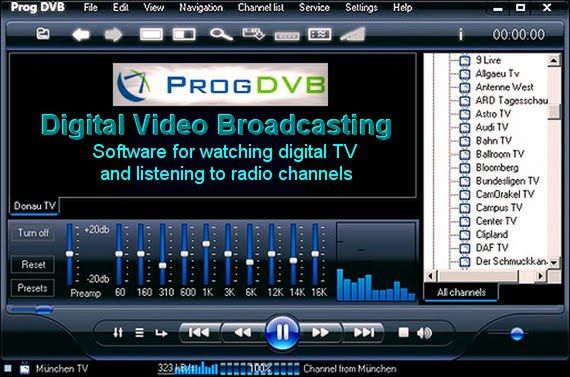Open the File menu
This screenshot has height=377, width=570.
(91, 7)
